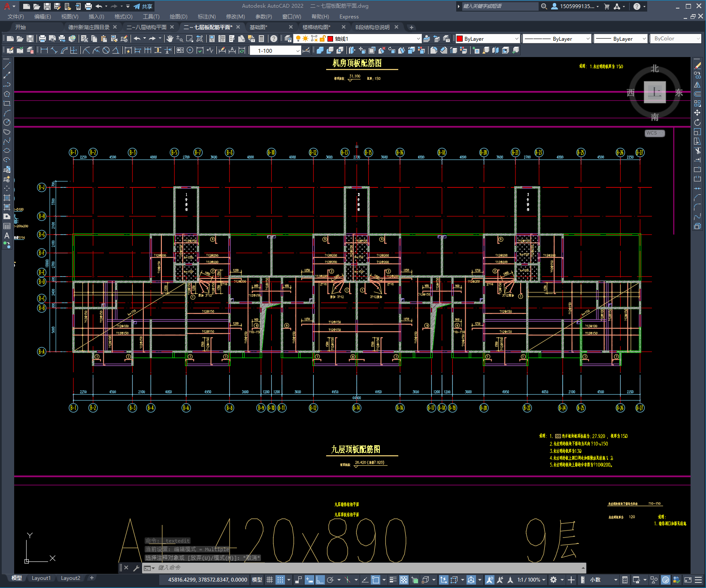Click the Autodesk App Store cart icon

(x=607, y=6)
